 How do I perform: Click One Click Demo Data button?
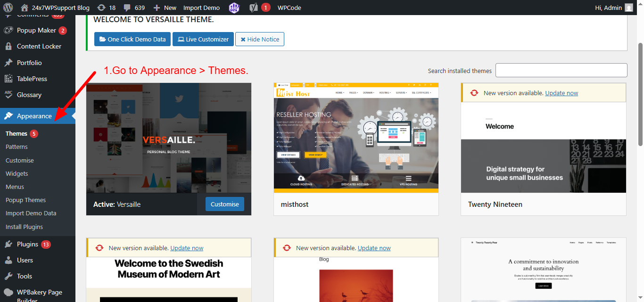(132, 39)
